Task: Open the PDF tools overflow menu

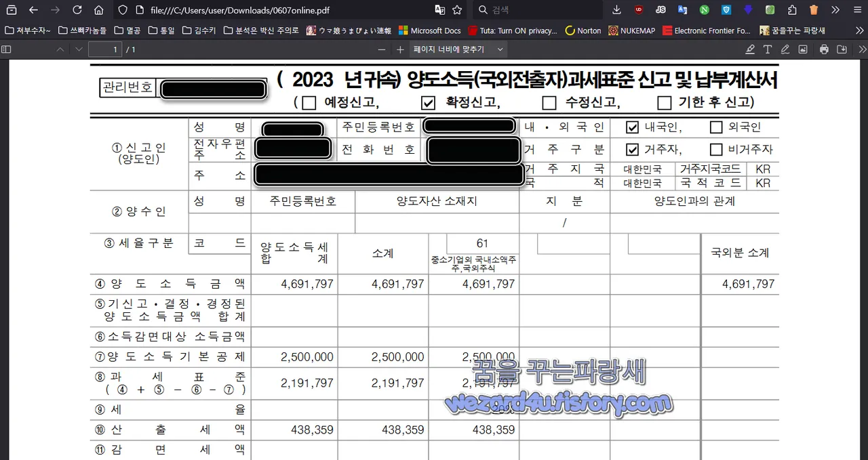Action: [863, 49]
